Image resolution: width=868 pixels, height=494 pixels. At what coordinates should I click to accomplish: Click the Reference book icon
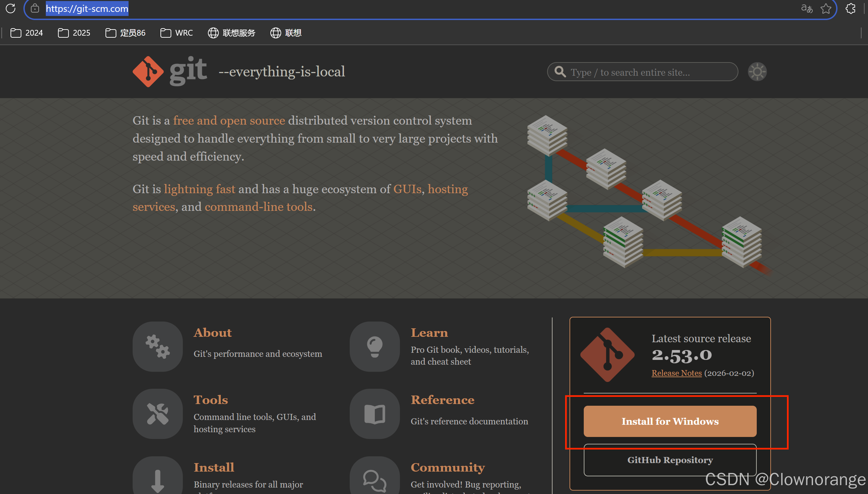point(374,414)
